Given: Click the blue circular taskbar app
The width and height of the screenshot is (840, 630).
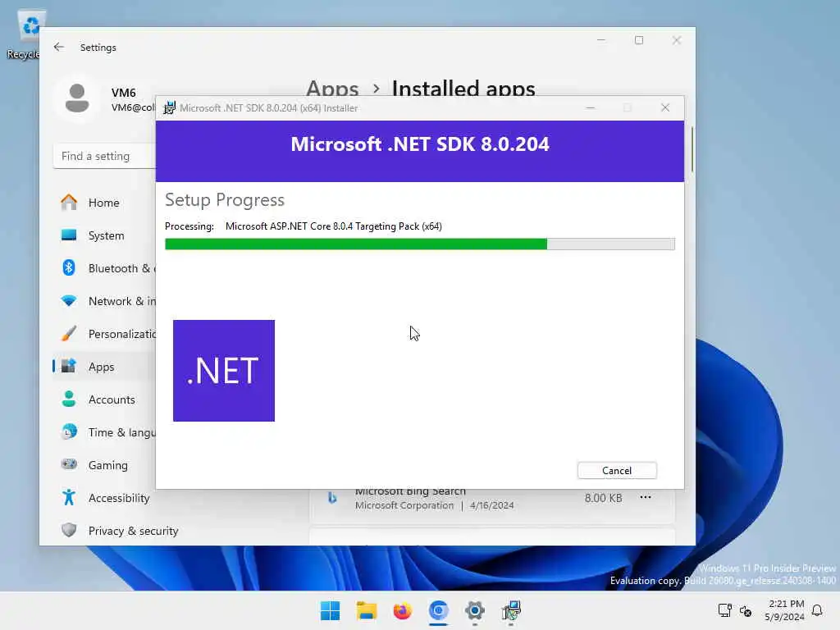Looking at the screenshot, I should pos(438,610).
